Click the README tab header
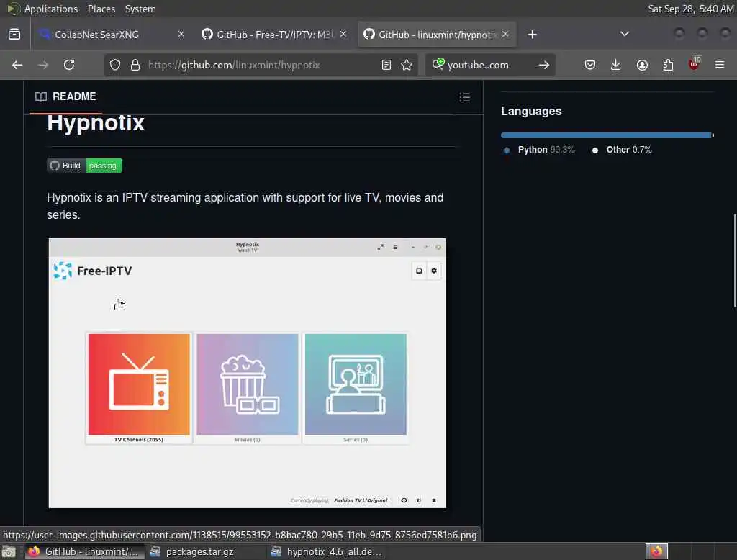The image size is (737, 560). (65, 96)
